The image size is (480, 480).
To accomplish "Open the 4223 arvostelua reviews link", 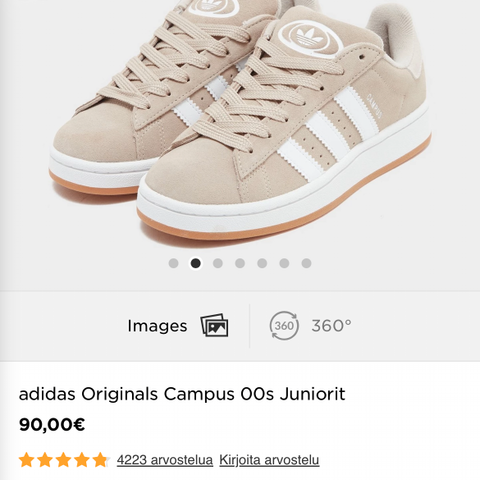I will coord(165,460).
